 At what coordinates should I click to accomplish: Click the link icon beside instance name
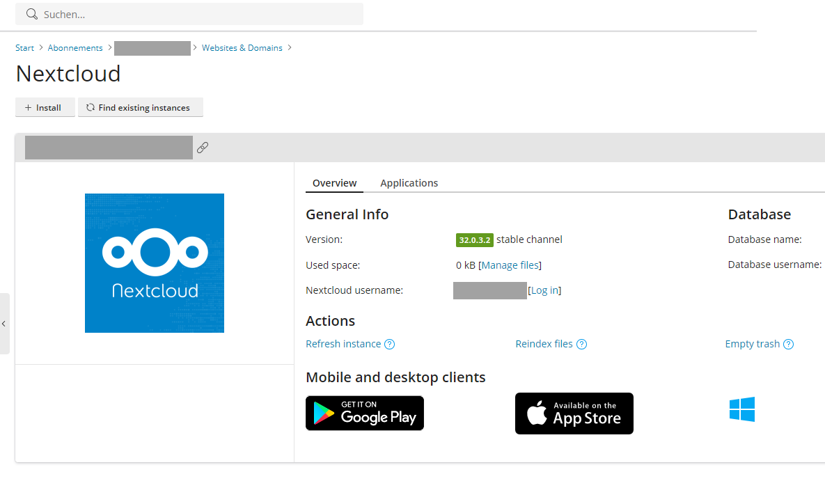tap(203, 148)
